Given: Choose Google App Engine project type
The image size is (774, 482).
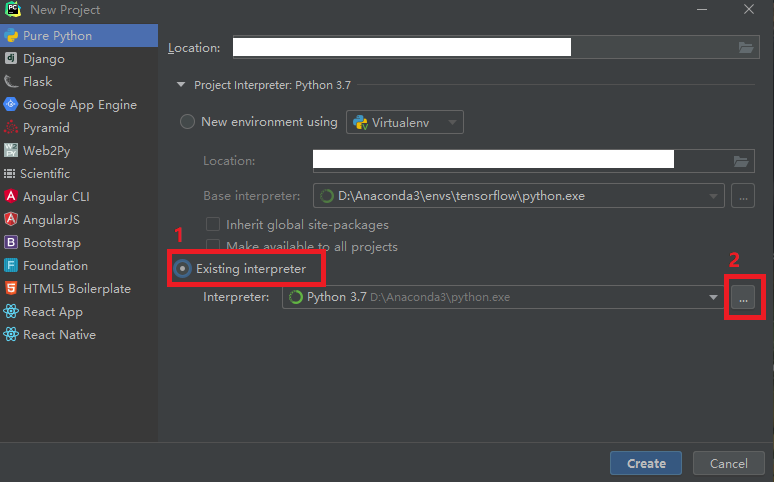Looking at the screenshot, I should pos(79,104).
